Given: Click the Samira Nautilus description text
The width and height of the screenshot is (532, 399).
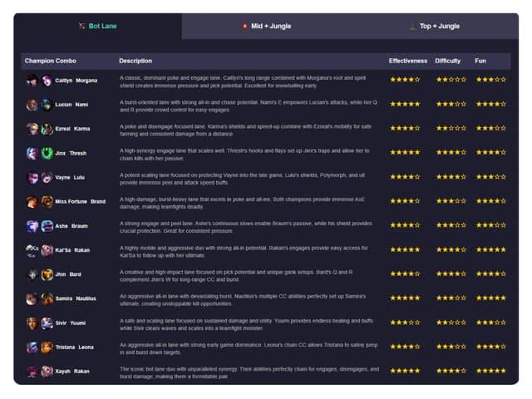Looking at the screenshot, I should (243, 300).
